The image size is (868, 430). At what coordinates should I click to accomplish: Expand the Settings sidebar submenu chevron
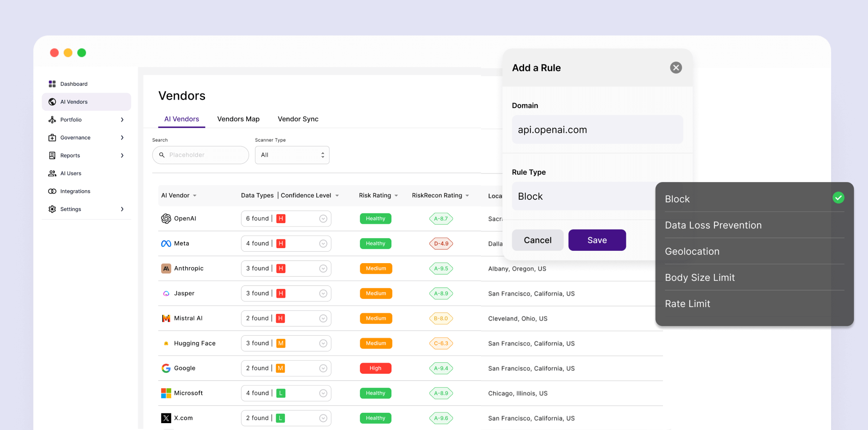click(122, 209)
